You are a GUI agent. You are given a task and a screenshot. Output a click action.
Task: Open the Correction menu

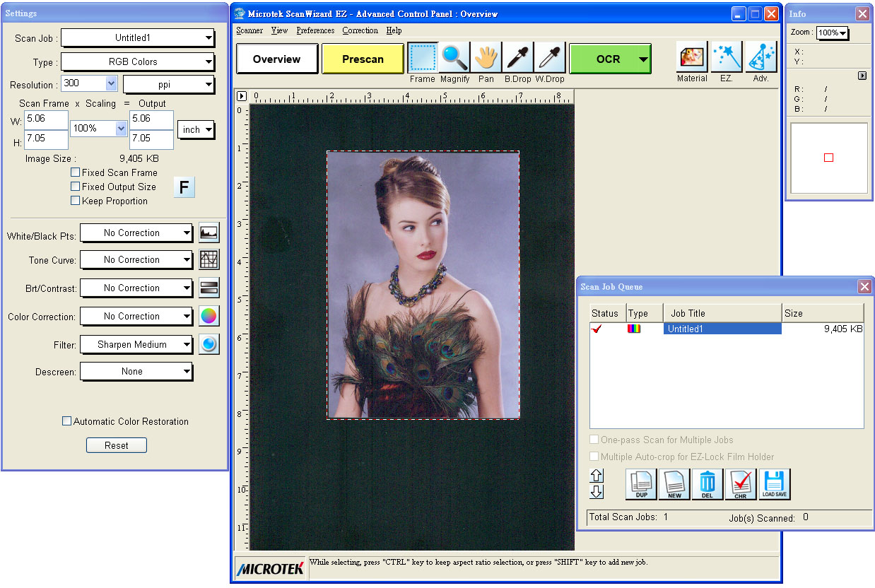pyautogui.click(x=360, y=30)
